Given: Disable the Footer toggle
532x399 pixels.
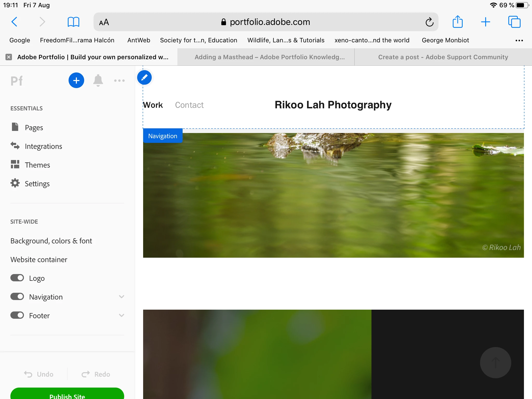Looking at the screenshot, I should pos(17,315).
